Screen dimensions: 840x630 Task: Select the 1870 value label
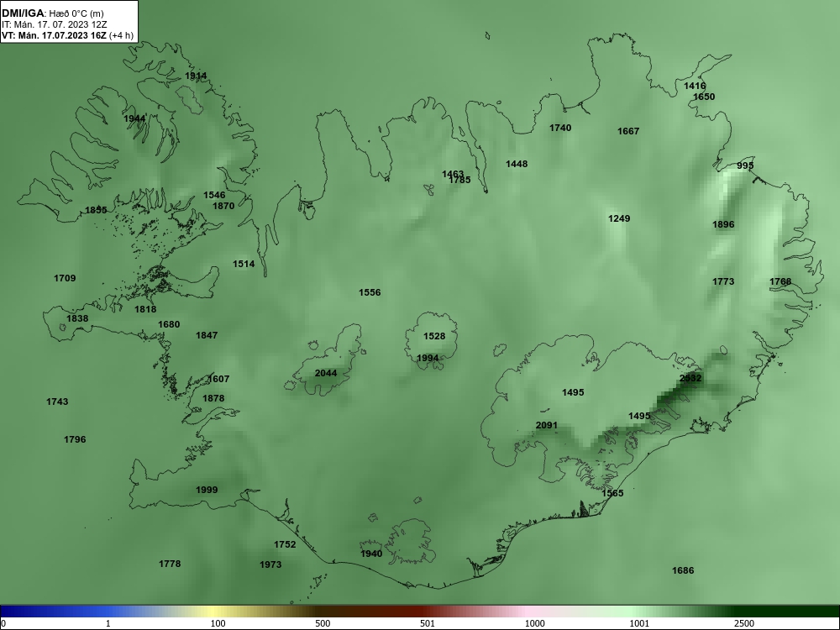pyautogui.click(x=223, y=206)
